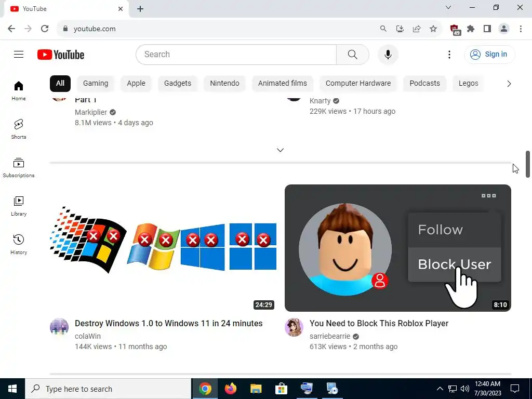Select the All filter chip
Viewport: 532px width, 399px height.
[x=60, y=84]
